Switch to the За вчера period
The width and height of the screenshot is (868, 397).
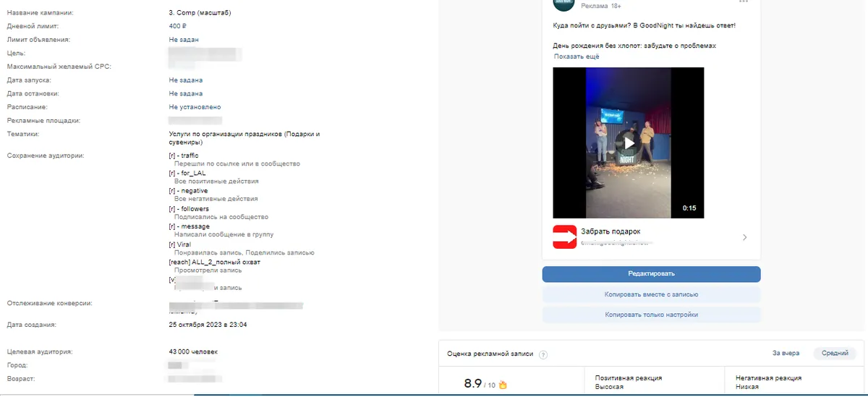click(786, 354)
